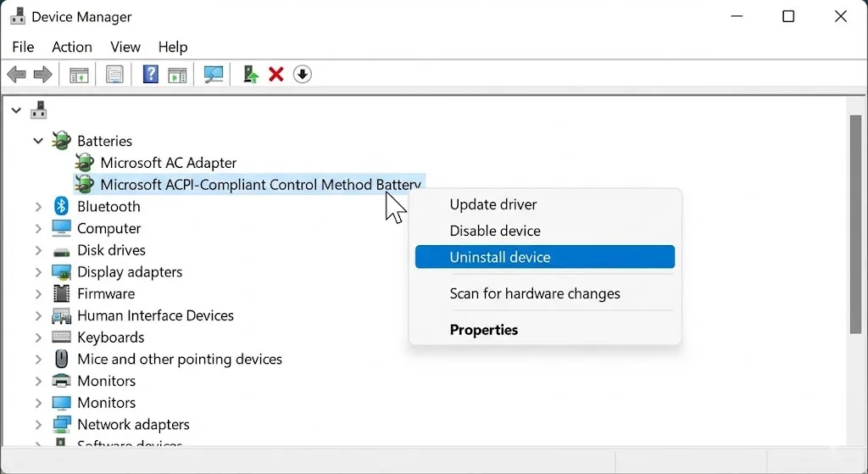Image resolution: width=868 pixels, height=474 pixels.
Task: Click the computer root node icon
Action: coord(38,109)
